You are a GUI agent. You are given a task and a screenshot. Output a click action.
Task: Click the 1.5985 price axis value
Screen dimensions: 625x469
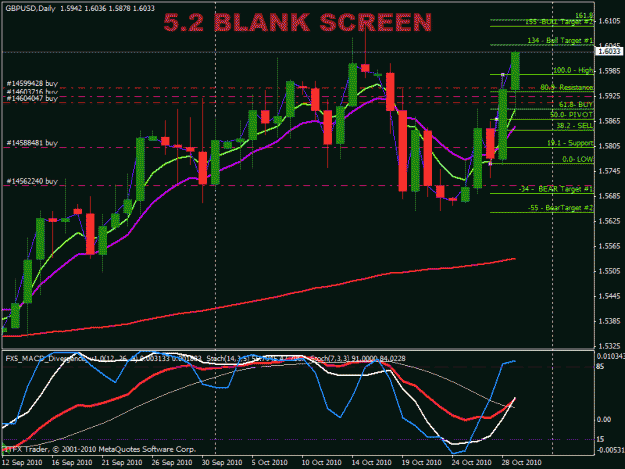click(x=609, y=71)
